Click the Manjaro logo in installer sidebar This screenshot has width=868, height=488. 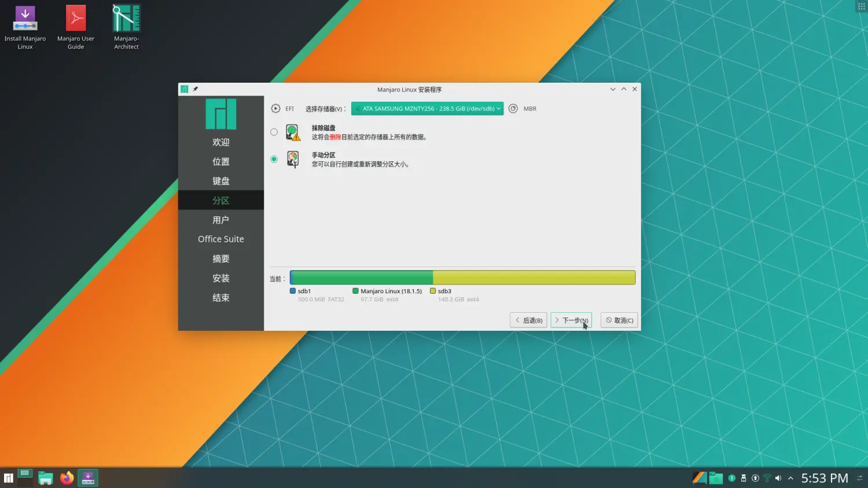click(x=221, y=114)
